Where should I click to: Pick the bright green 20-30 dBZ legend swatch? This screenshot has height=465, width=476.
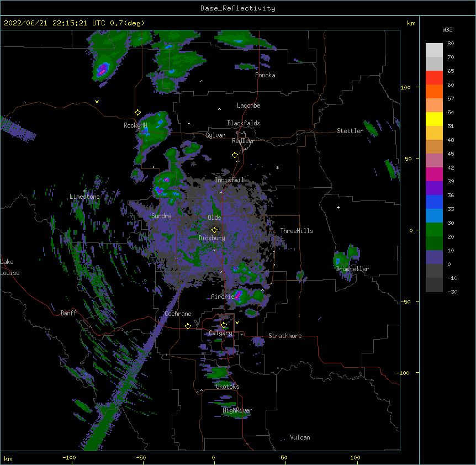434,230
